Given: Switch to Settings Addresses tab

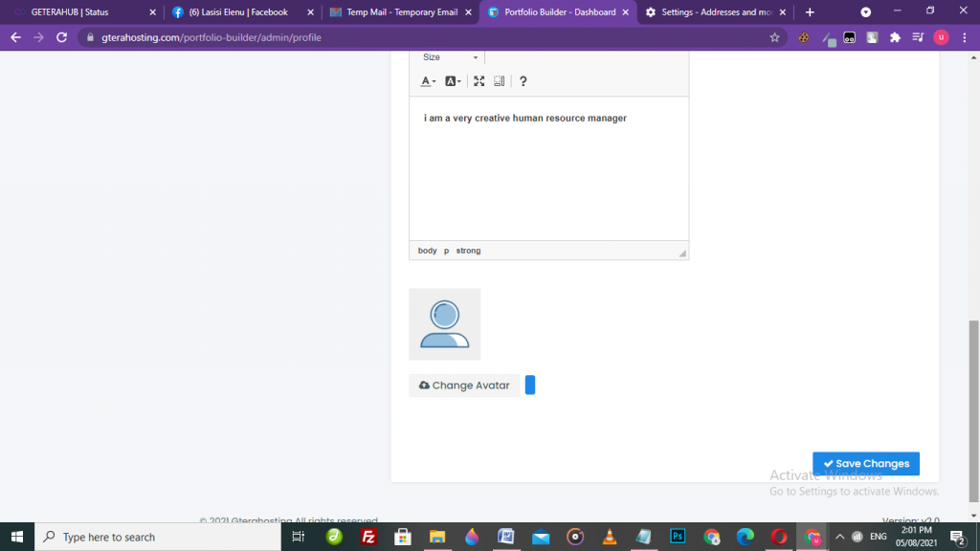Looking at the screenshot, I should pyautogui.click(x=716, y=11).
